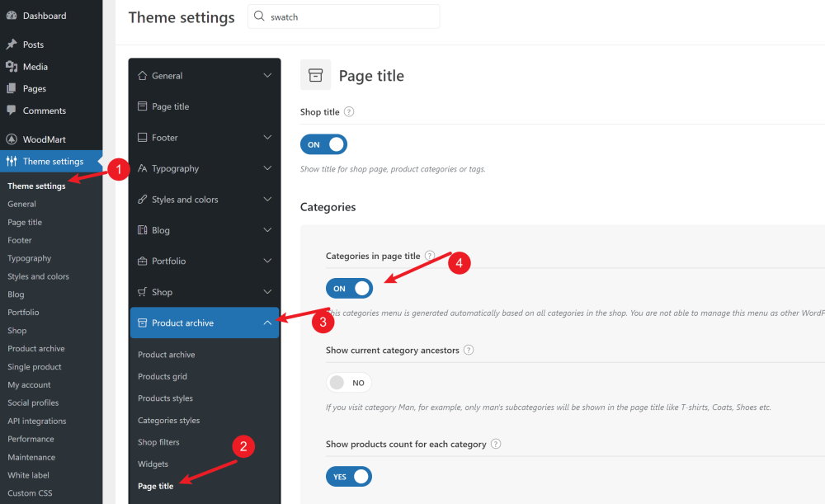
Task: Click the Footer layout icon
Action: click(142, 137)
